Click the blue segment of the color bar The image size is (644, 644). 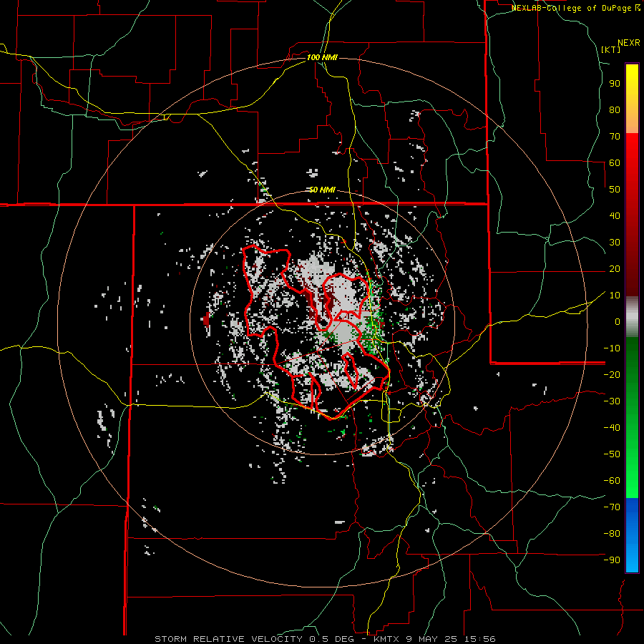(632, 535)
